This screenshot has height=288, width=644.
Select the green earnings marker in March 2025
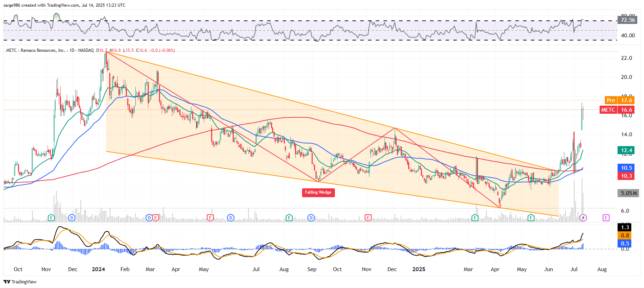point(475,218)
